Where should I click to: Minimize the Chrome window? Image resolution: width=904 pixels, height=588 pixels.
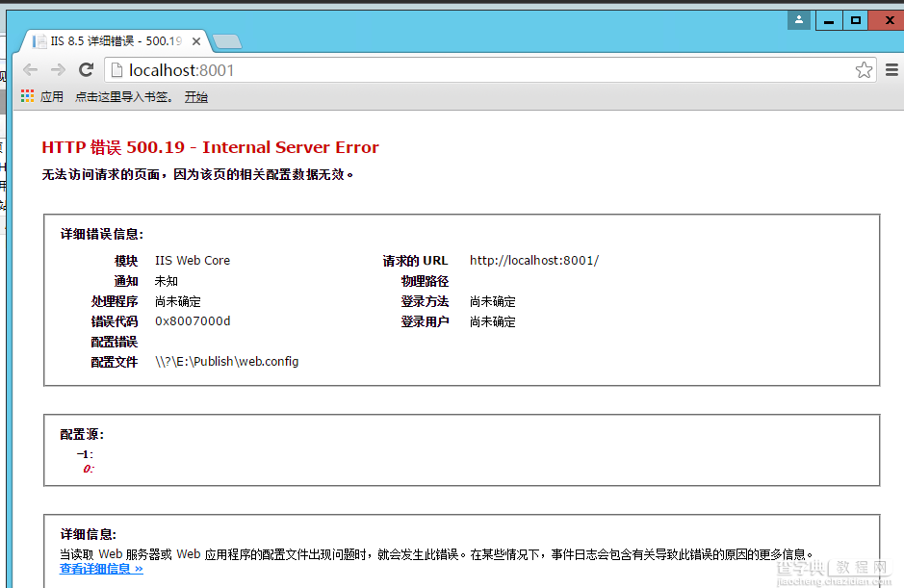829,20
